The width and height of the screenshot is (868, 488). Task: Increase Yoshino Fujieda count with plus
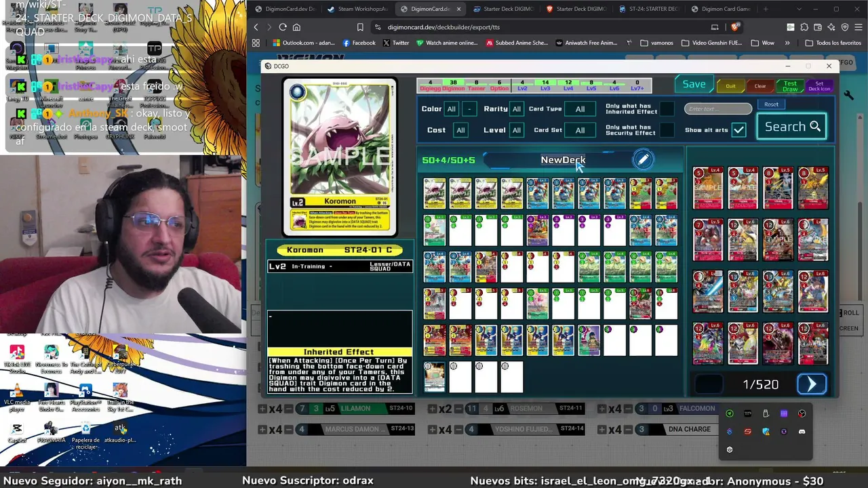tap(431, 429)
